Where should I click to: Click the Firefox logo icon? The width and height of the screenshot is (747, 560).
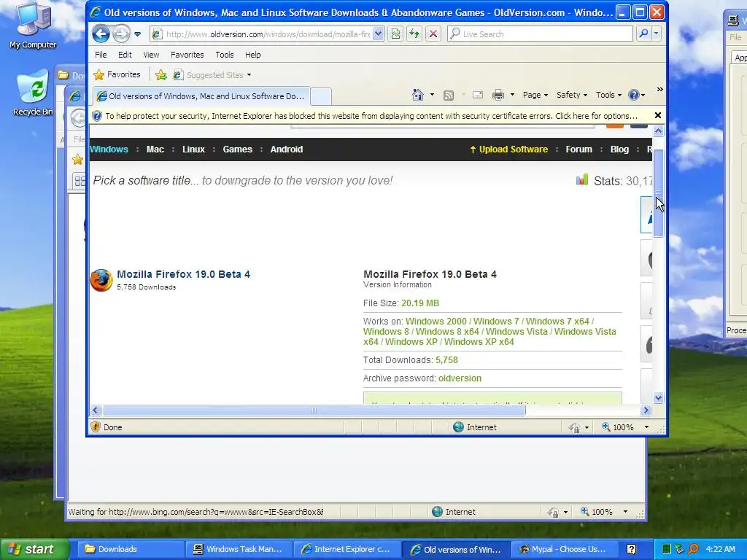coord(101,280)
